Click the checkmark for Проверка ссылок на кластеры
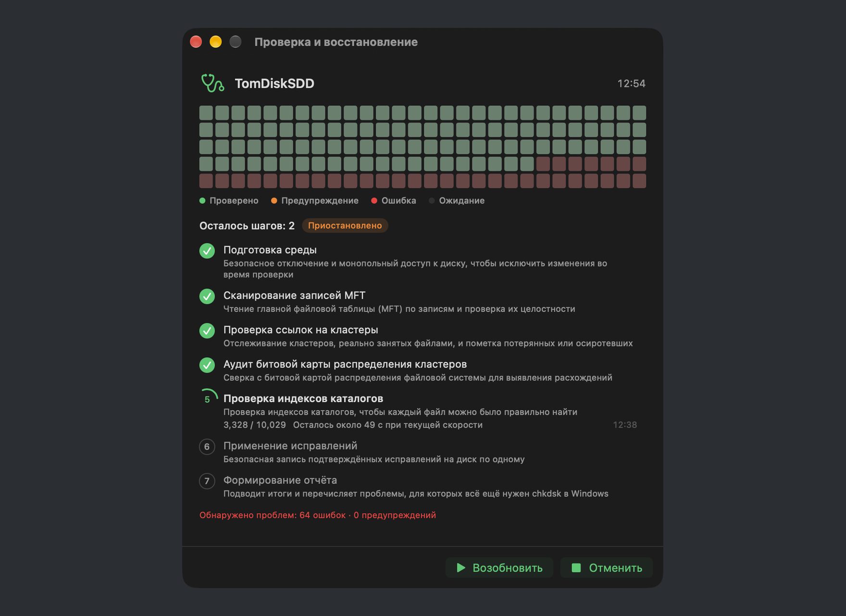 click(207, 331)
